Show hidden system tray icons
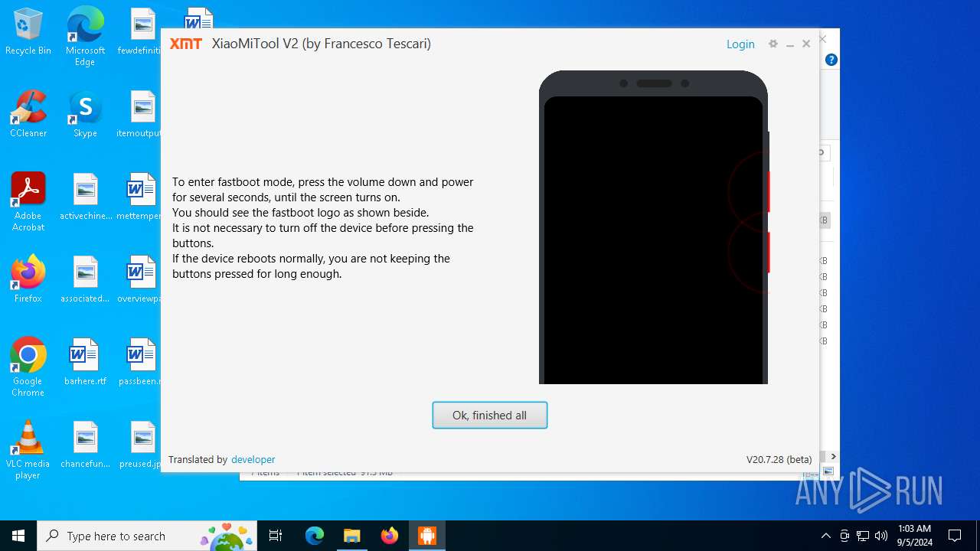This screenshot has width=980, height=551. pos(825,536)
